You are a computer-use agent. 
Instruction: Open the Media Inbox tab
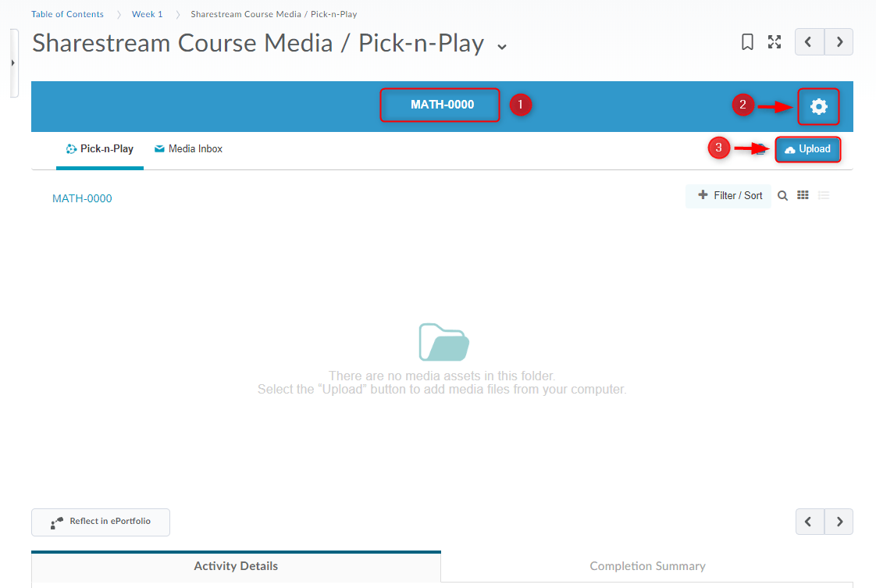point(188,149)
